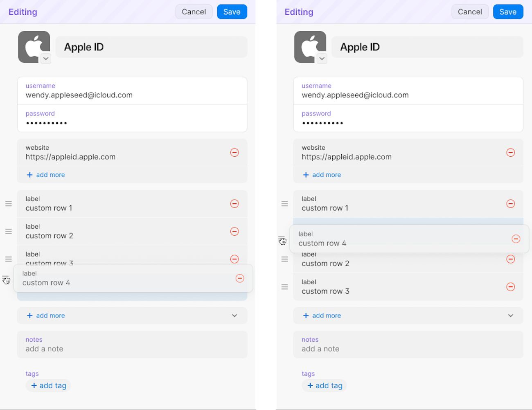
Task: Expand the chevron on the add more row
Action: point(234,315)
